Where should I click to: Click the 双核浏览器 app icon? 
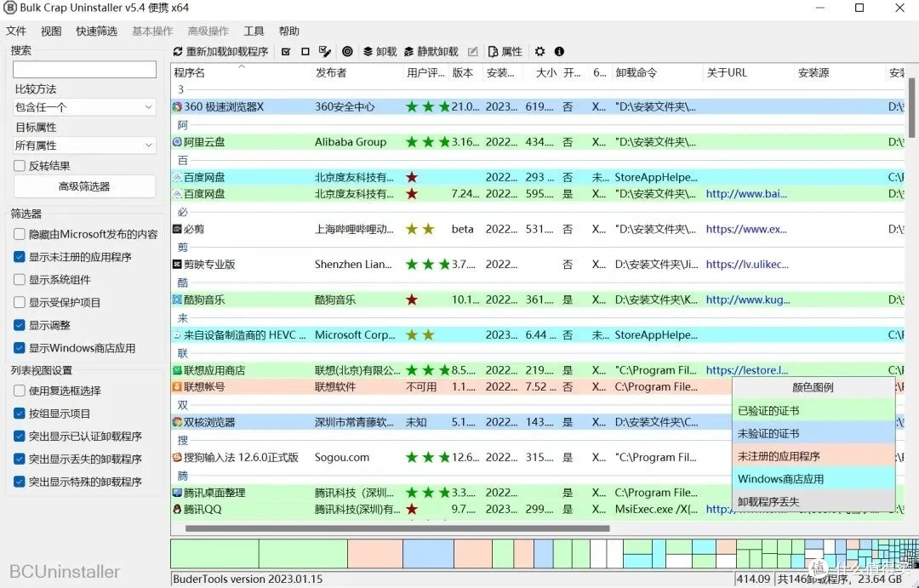click(x=177, y=422)
